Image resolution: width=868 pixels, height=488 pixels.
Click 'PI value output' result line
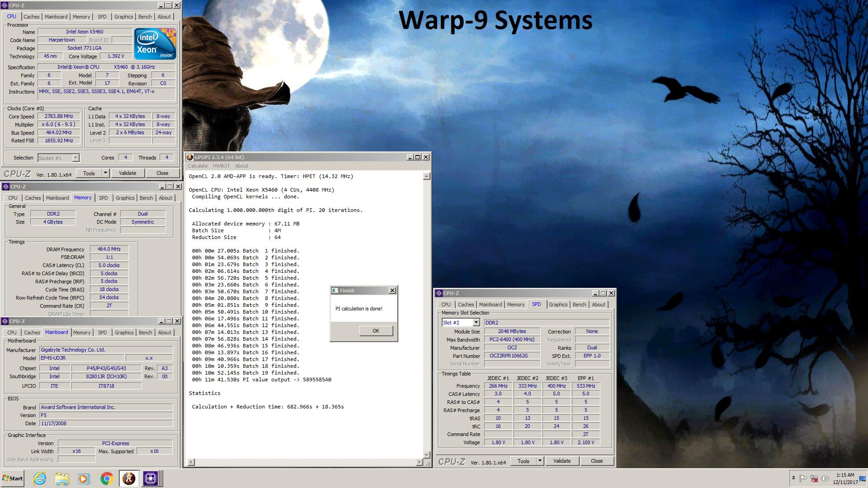click(x=261, y=380)
